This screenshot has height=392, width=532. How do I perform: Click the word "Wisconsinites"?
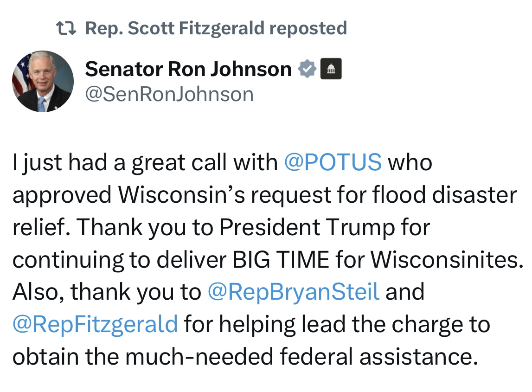pos(444,260)
